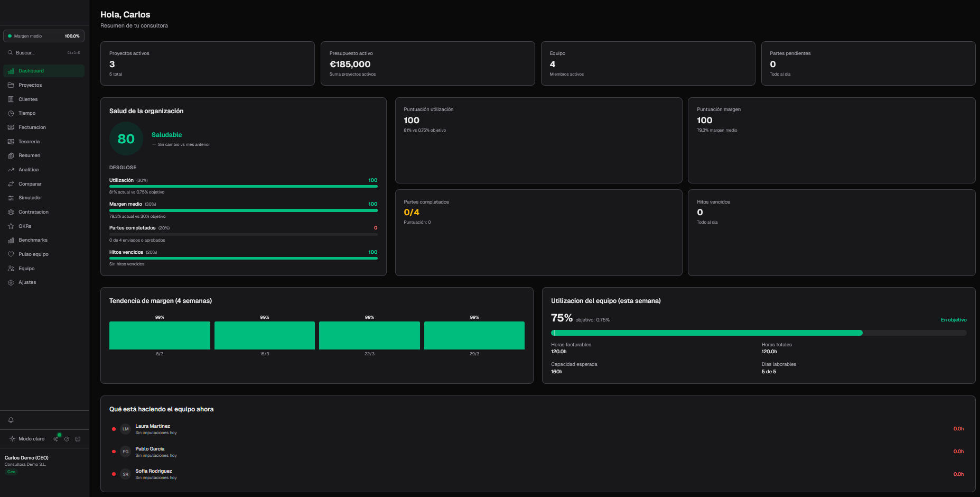980x497 pixels.
Task: Select Laura Martinez in team activity list
Action: (153, 426)
